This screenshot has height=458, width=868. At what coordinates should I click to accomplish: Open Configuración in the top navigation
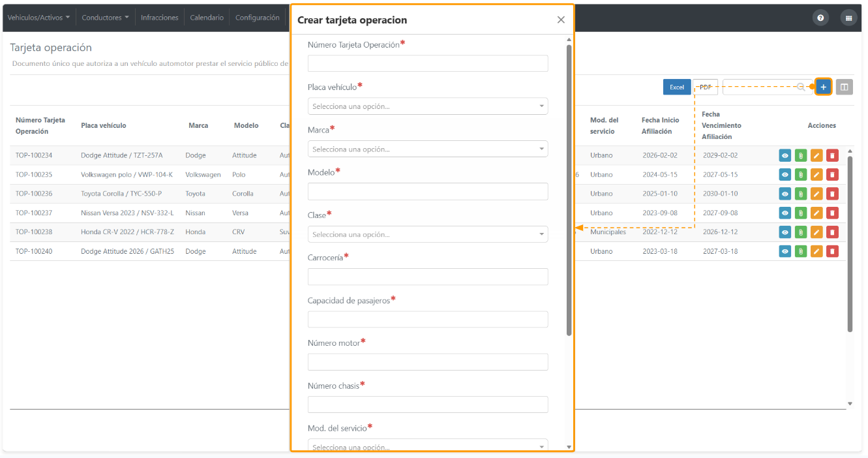258,18
